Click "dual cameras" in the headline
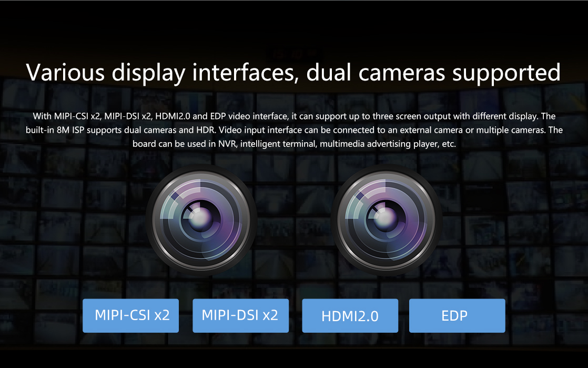 [376, 73]
